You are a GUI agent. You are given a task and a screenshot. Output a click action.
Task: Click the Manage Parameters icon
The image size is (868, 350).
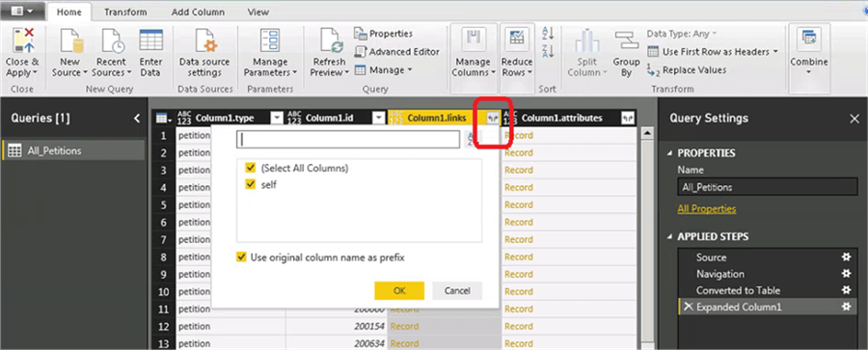tap(271, 41)
